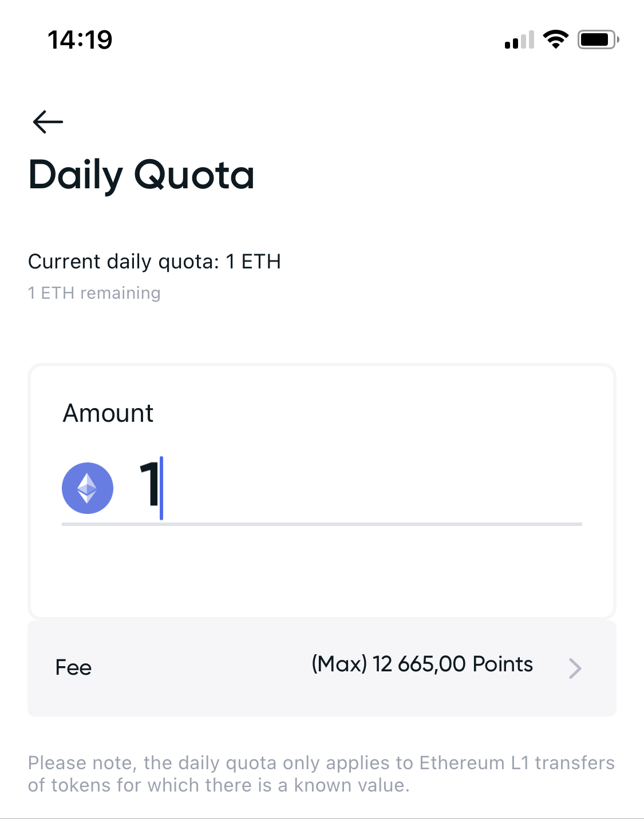The height and width of the screenshot is (819, 644).
Task: Click the 14:19 clock in status bar
Action: [80, 40]
